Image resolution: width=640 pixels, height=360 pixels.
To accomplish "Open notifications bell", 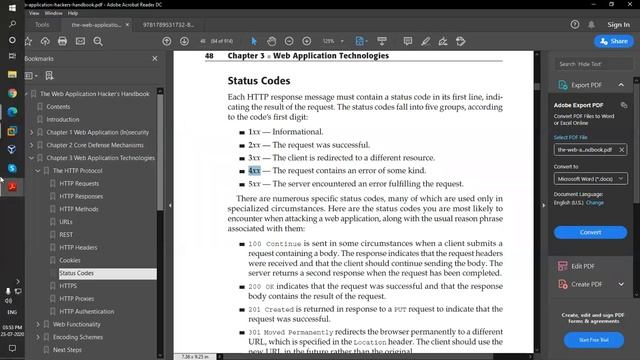I will click(x=591, y=24).
